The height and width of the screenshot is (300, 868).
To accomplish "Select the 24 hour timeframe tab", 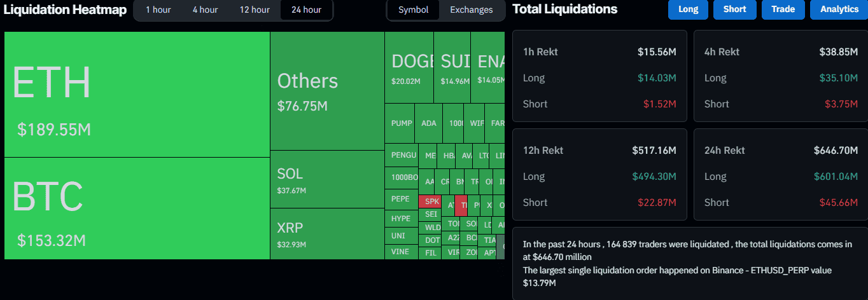I will click(306, 10).
